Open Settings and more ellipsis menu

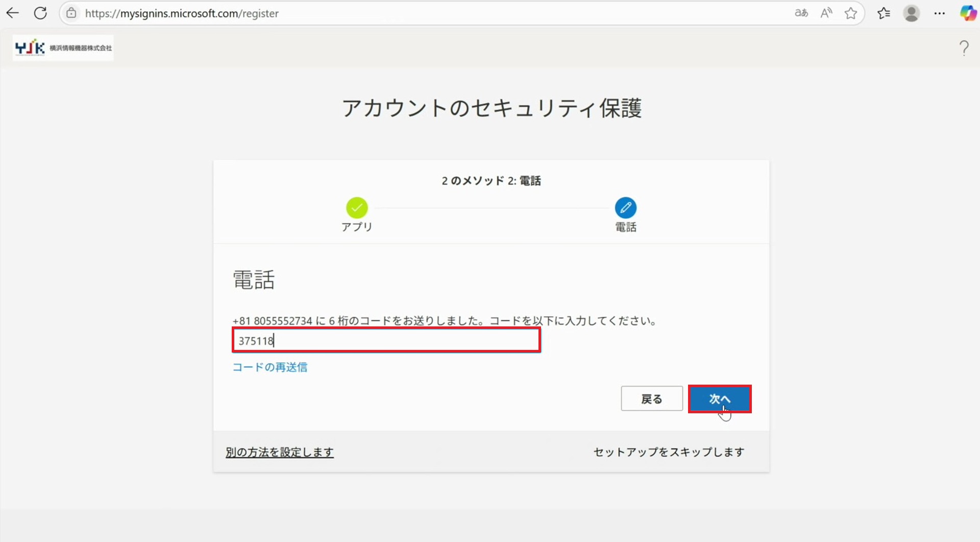[939, 13]
